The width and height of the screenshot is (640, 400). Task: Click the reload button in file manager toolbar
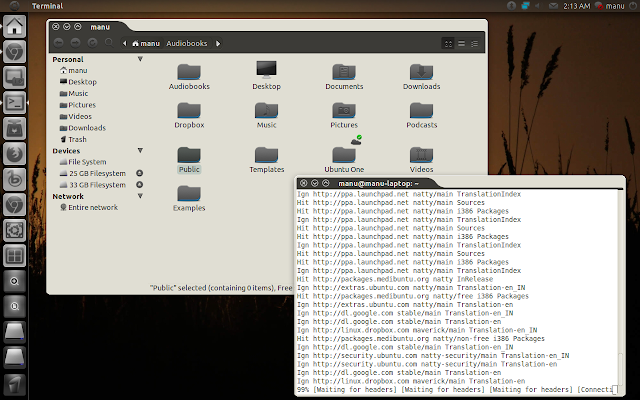coord(92,43)
